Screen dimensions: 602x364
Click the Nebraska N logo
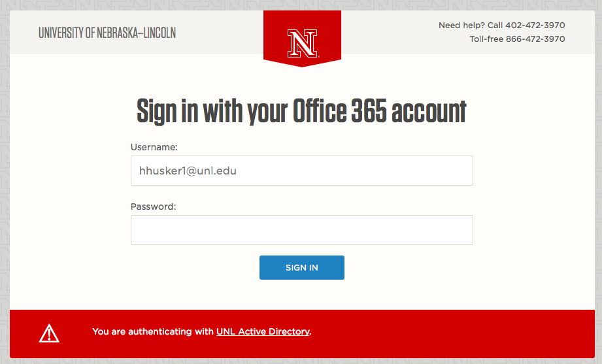point(302,43)
